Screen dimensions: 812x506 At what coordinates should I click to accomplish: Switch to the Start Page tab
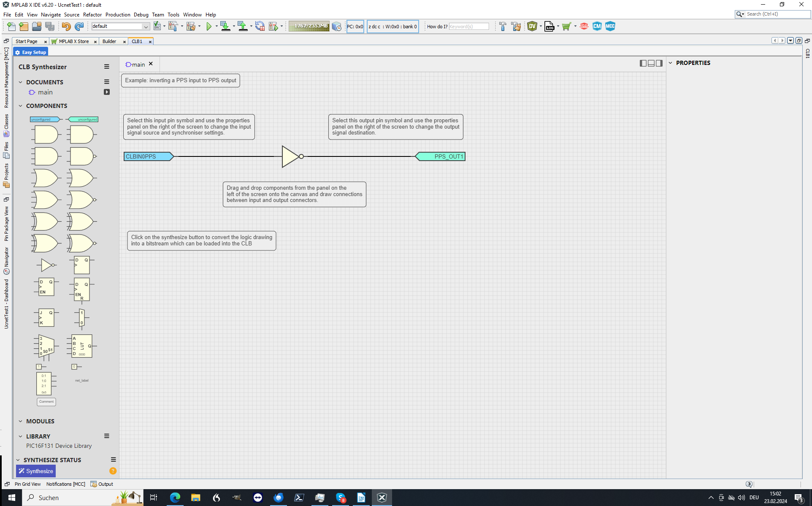[x=27, y=41]
